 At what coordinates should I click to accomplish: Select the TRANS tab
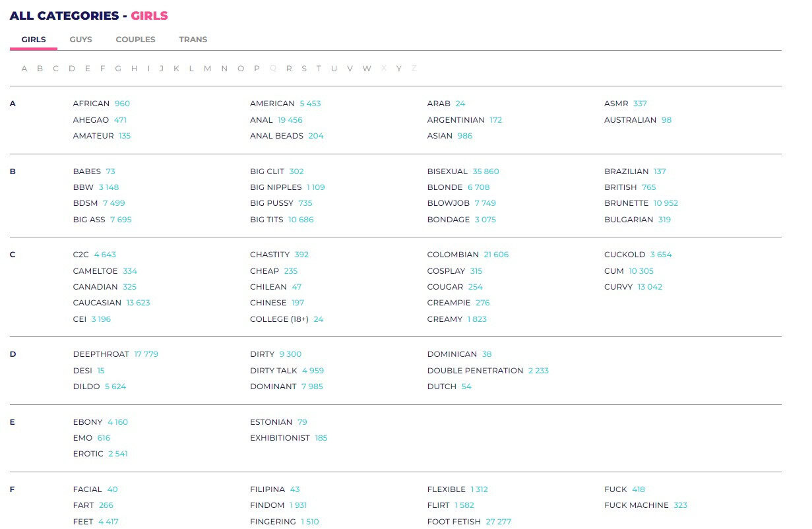[193, 40]
